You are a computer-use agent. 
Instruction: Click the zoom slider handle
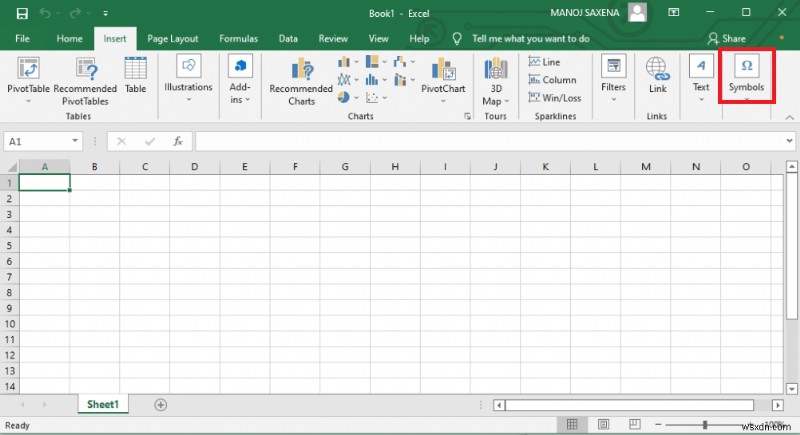point(705,424)
